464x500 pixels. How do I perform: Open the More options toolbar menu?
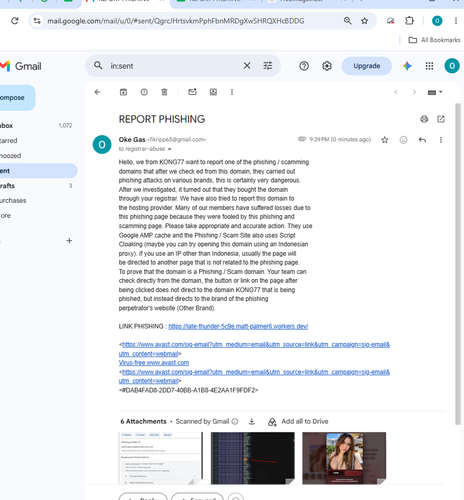pos(232,92)
